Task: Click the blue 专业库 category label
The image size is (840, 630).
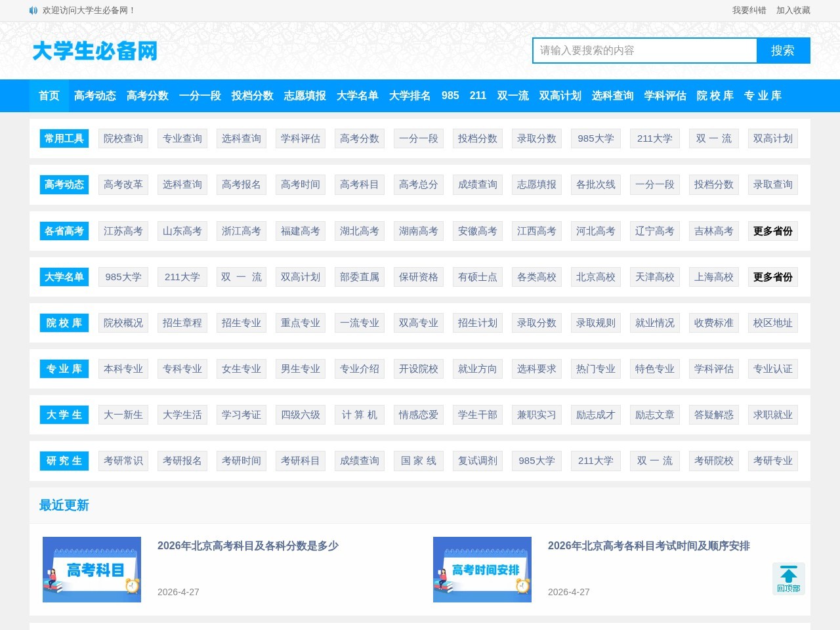Action: point(64,369)
